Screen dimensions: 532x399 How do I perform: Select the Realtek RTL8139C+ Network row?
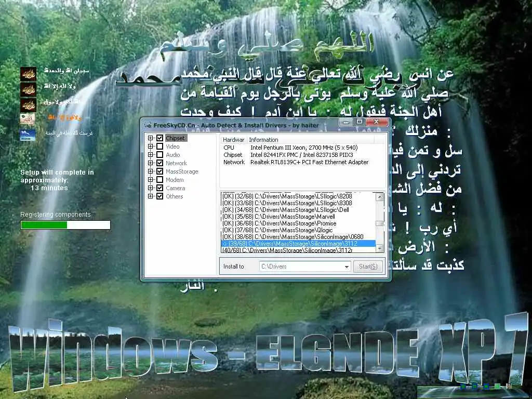(x=303, y=162)
